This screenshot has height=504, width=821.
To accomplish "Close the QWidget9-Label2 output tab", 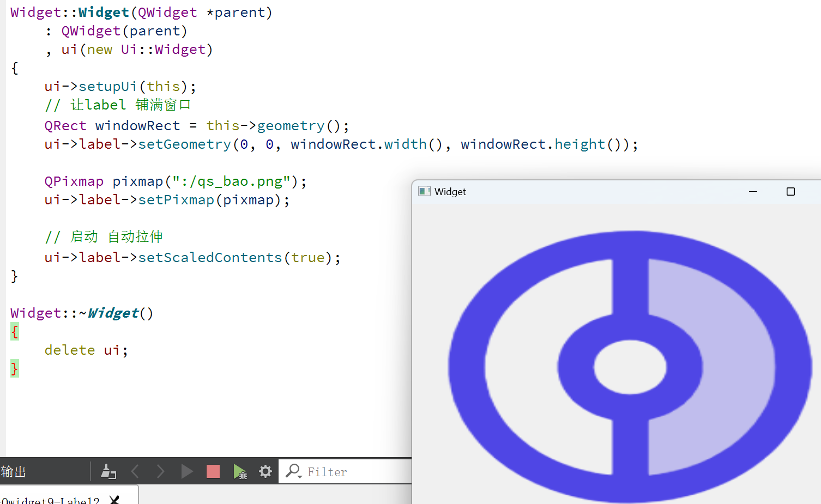I will coord(114,500).
